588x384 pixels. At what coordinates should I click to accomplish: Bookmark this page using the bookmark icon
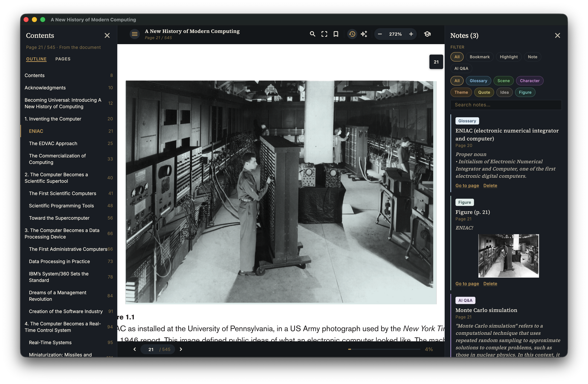tap(336, 34)
